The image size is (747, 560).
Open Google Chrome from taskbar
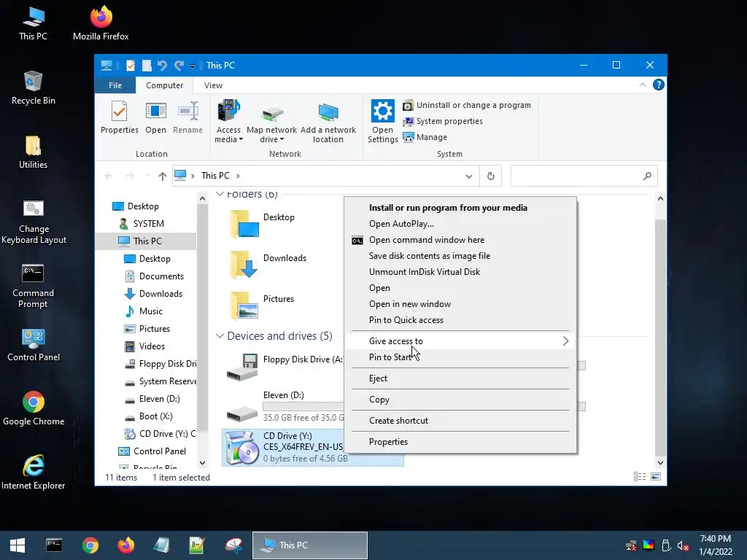[90, 545]
